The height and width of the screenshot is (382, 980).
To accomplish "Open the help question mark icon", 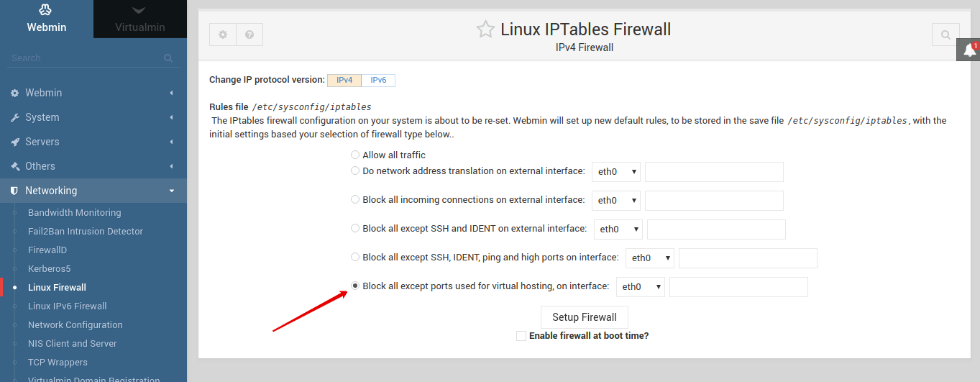I will click(x=249, y=35).
